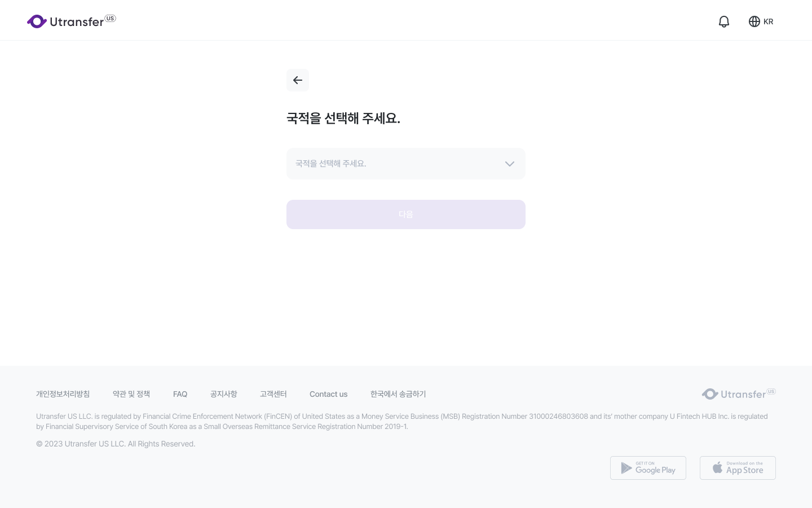812x508 pixels.
Task: Click the footer Utransfer logo
Action: [739, 394]
